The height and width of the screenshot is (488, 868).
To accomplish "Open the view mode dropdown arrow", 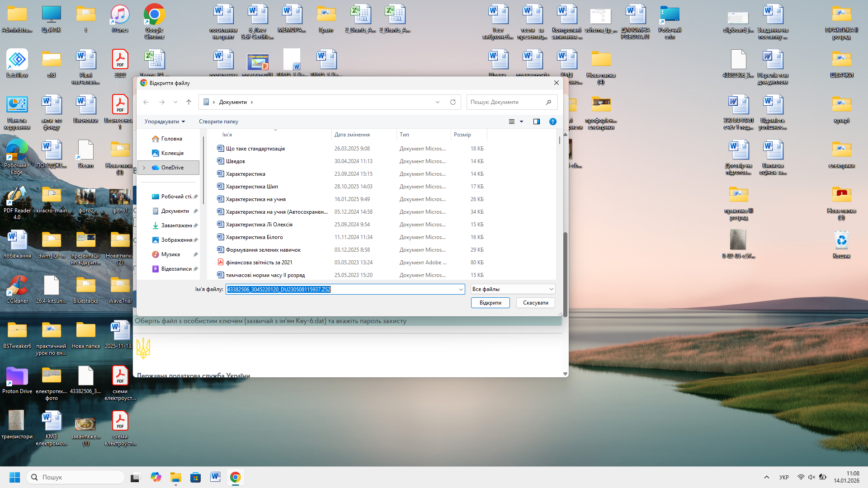I will (x=521, y=122).
